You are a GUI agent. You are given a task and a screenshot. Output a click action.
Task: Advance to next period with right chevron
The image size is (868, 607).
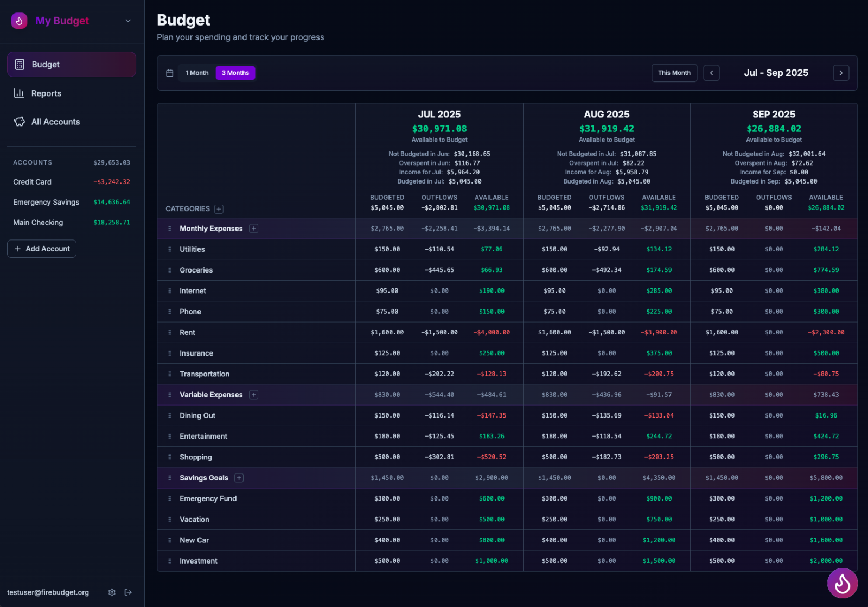tap(840, 72)
